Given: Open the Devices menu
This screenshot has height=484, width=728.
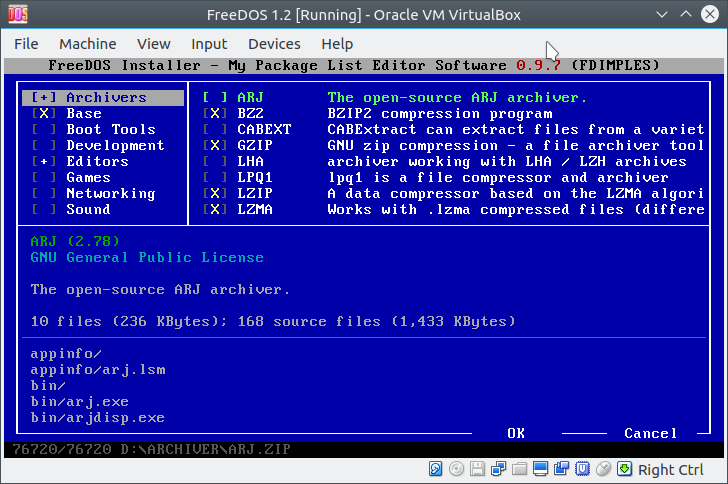Looking at the screenshot, I should coord(274,44).
